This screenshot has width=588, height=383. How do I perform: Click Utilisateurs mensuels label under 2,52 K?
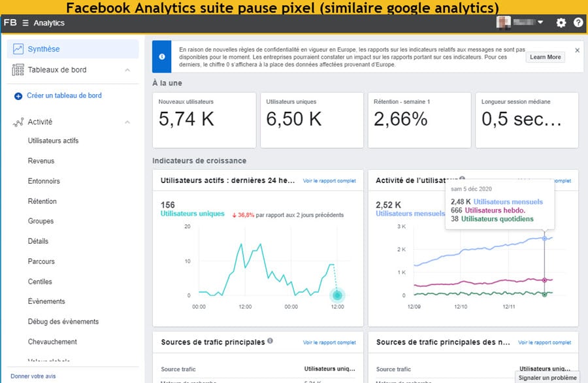[410, 214]
